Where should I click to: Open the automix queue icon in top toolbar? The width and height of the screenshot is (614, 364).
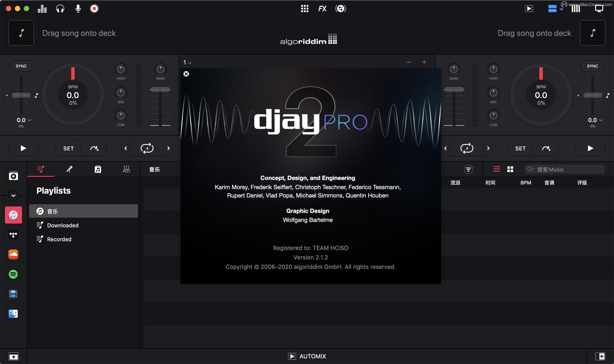[529, 9]
